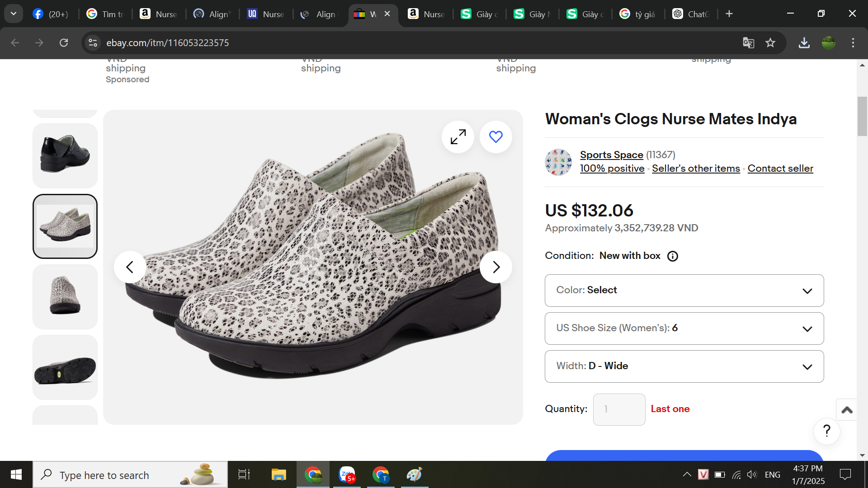Viewport: 868px width, 488px height.
Task: Select black clog thumbnail image
Action: pyautogui.click(x=65, y=155)
